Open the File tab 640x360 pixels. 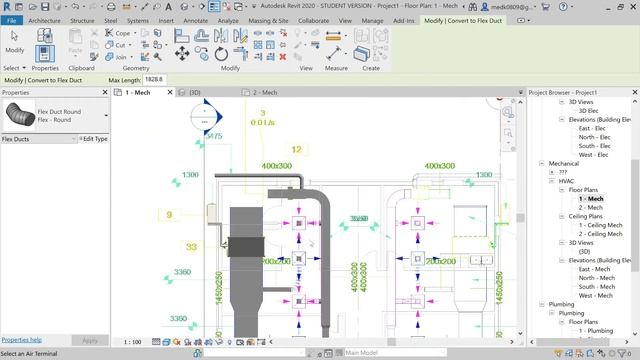coord(11,20)
